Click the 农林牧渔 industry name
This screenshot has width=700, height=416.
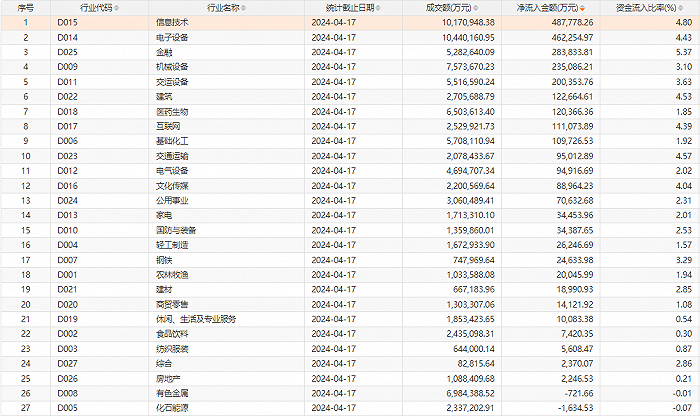pyautogui.click(x=172, y=275)
